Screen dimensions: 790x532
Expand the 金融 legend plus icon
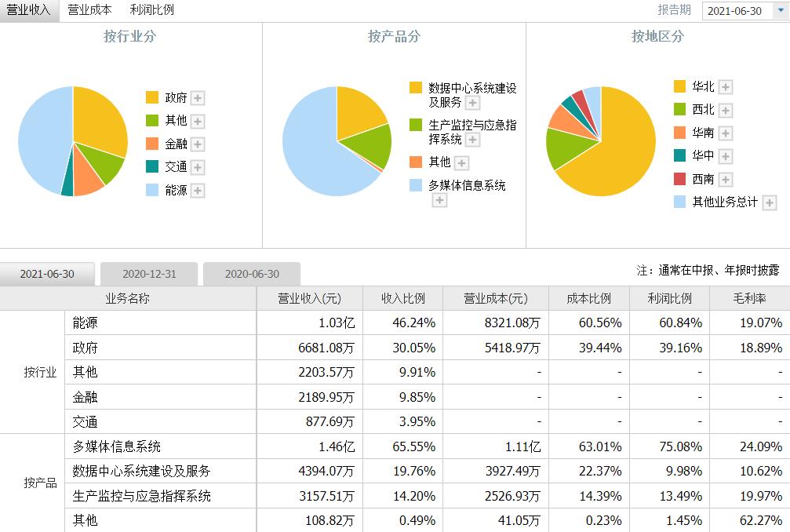pos(198,144)
